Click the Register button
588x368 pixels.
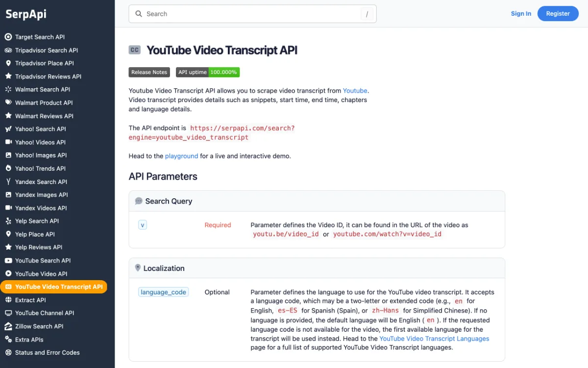coord(558,14)
